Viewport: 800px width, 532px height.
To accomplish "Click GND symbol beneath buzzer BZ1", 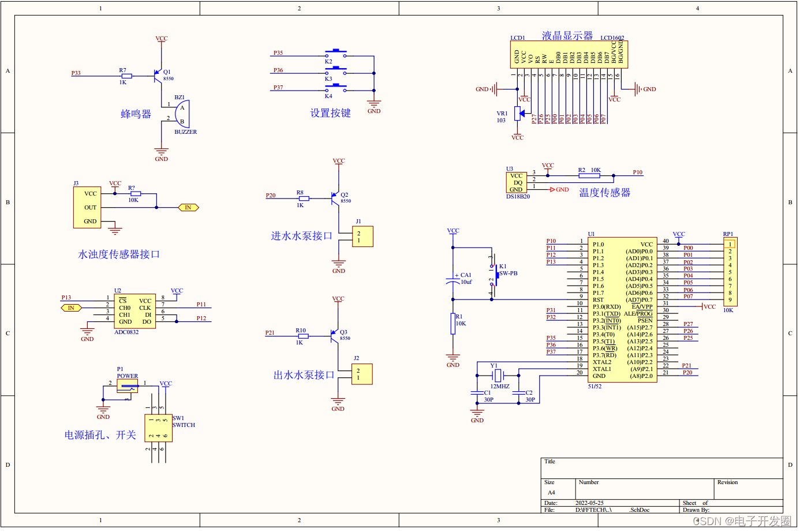I will coord(162,155).
